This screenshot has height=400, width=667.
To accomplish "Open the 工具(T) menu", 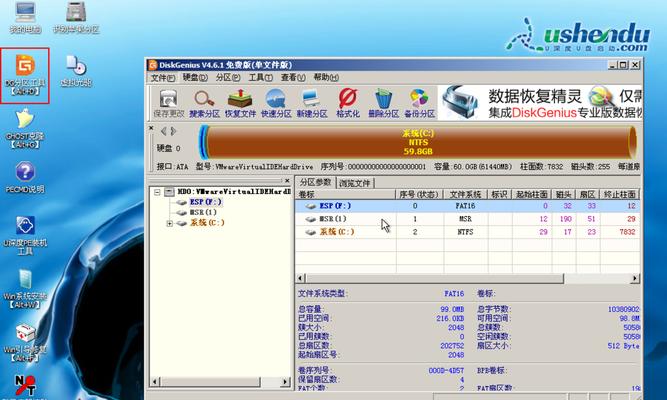I will [x=260, y=78].
